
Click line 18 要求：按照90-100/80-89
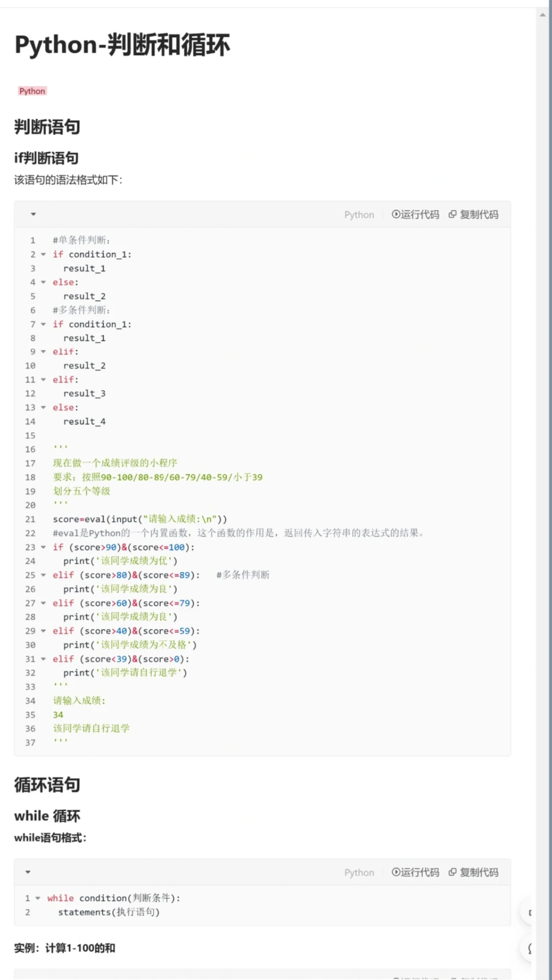click(x=157, y=477)
